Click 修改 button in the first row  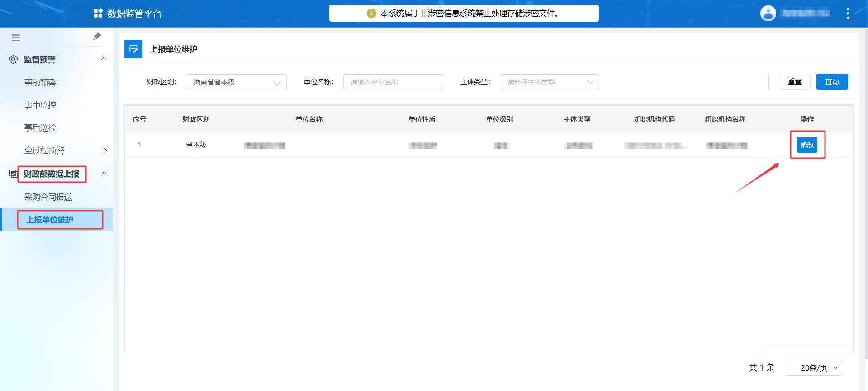[x=807, y=145]
